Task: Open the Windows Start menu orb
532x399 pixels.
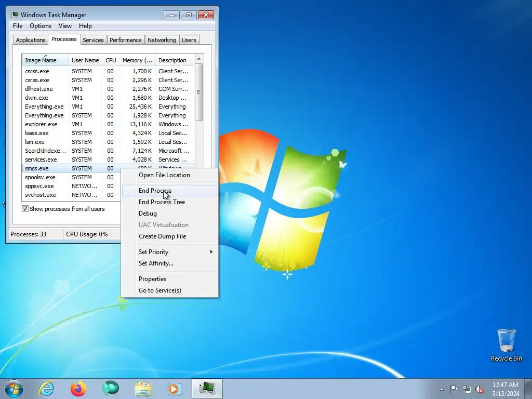Action: click(14, 389)
